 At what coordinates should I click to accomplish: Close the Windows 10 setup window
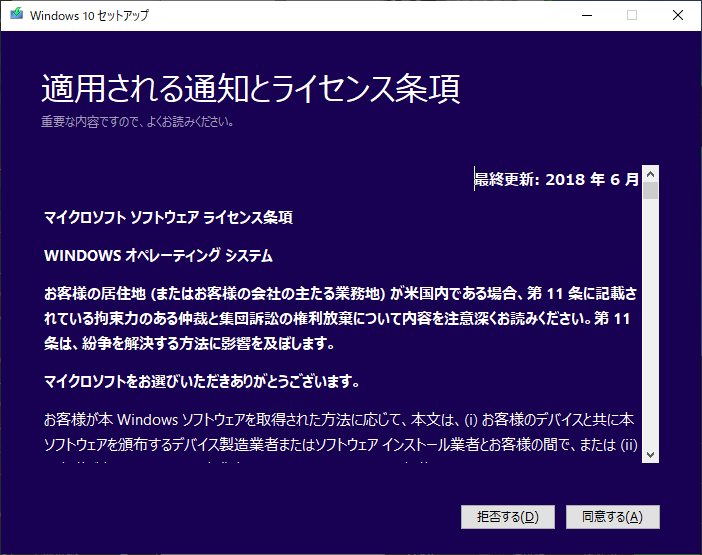678,15
